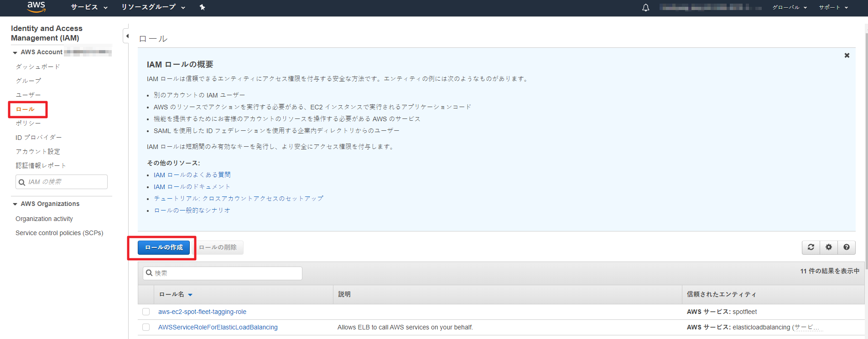Viewport: 868px width, 339px height.
Task: Expand the リソースグループ dropdown
Action: coord(153,7)
